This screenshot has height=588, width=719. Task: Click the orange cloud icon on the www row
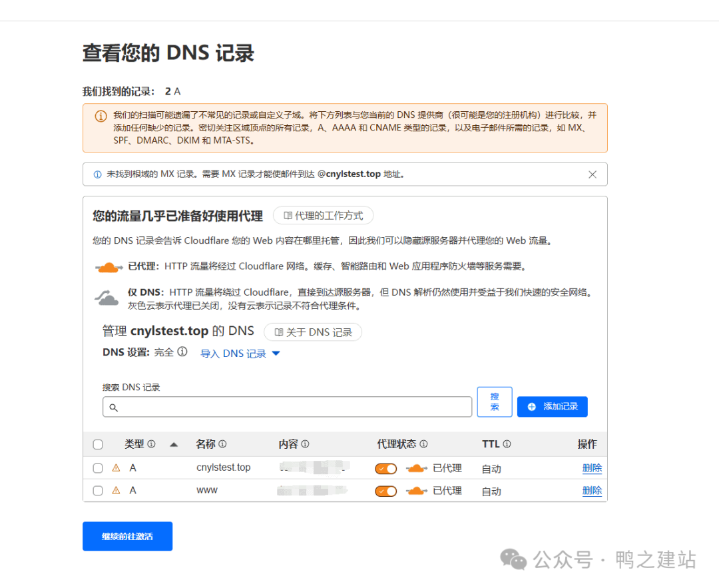415,491
